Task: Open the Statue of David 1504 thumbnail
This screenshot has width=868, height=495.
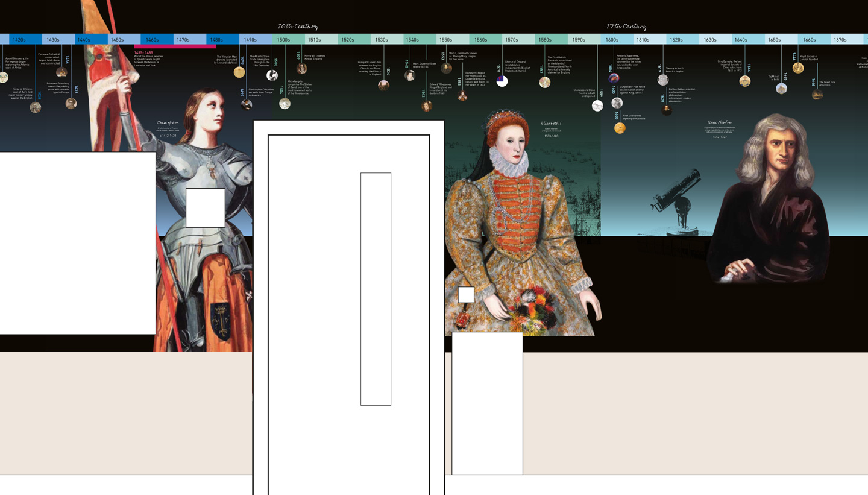Action: (285, 104)
